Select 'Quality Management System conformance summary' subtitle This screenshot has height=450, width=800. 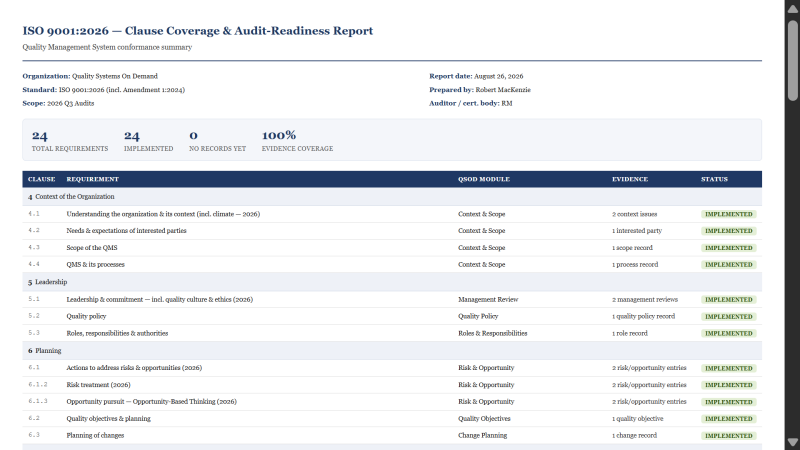107,47
